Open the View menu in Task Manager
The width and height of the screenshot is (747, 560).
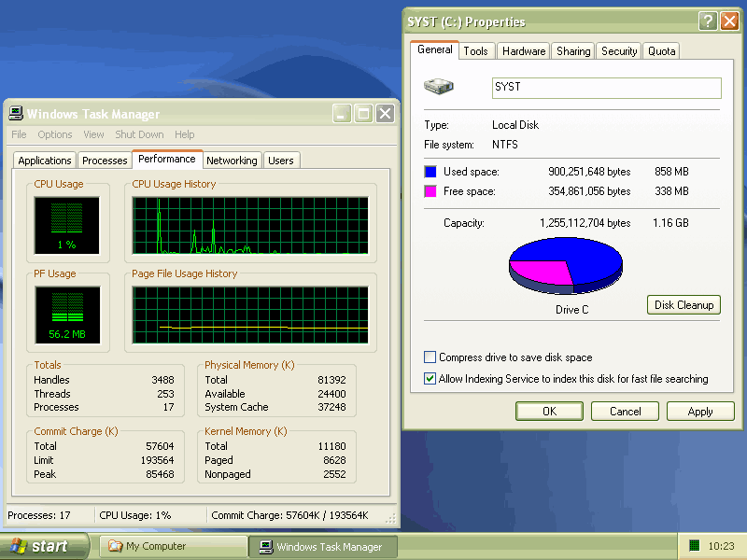click(x=93, y=134)
